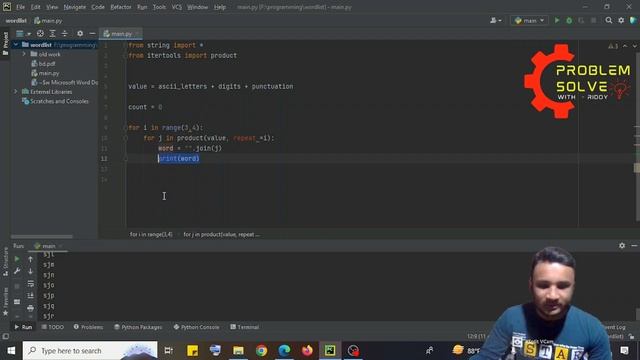The height and width of the screenshot is (360, 640).
Task: Click Type here to search box
Action: [x=90, y=350]
